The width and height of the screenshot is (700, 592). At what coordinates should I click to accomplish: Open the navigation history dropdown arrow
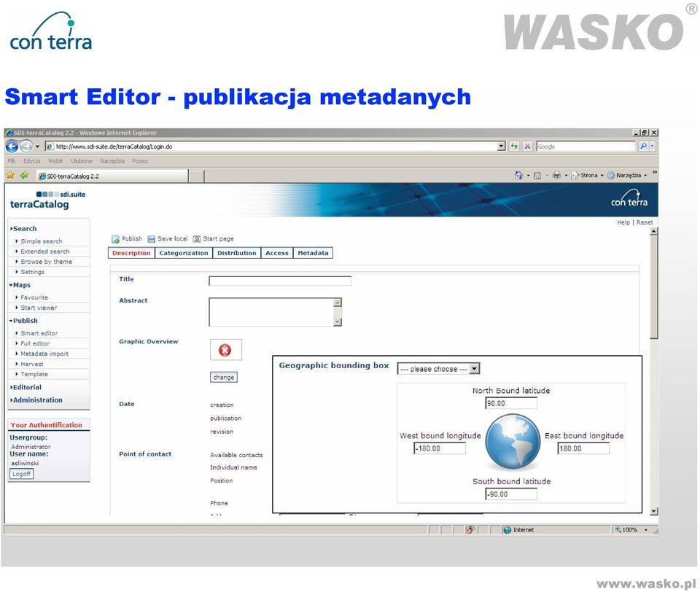tap(37, 146)
